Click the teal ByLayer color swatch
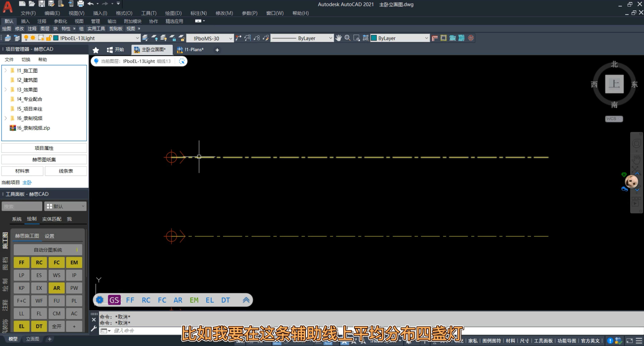644x346 pixels. click(374, 38)
